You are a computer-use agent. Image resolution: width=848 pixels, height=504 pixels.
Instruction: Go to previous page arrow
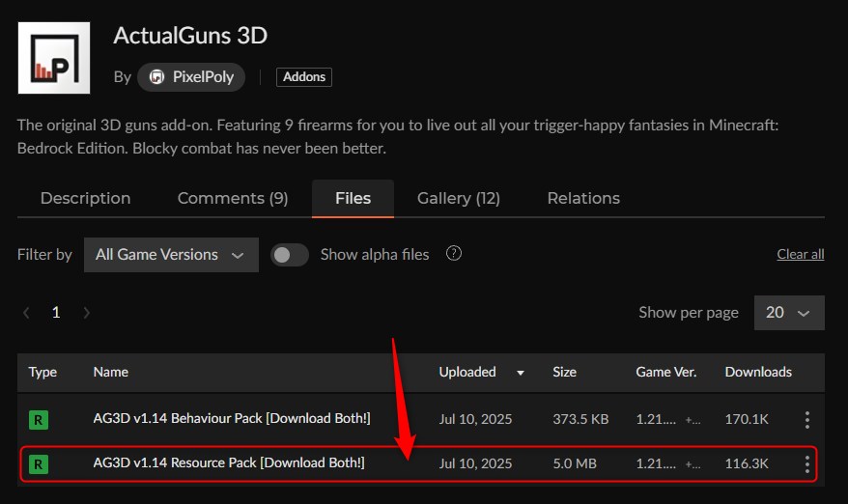pos(26,313)
